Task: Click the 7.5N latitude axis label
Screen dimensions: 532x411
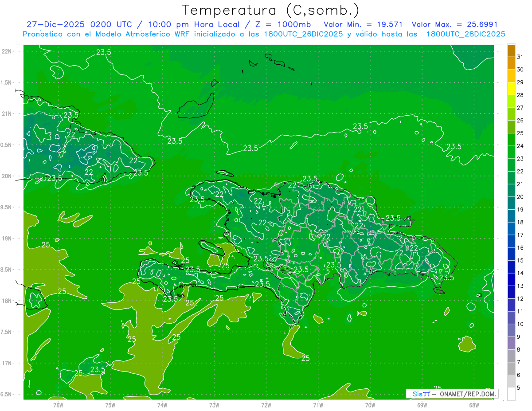Action: (x=7, y=332)
